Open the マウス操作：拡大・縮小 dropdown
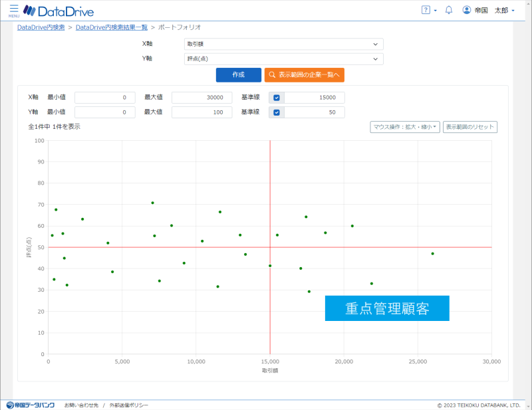The height and width of the screenshot is (410, 532). 405,127
